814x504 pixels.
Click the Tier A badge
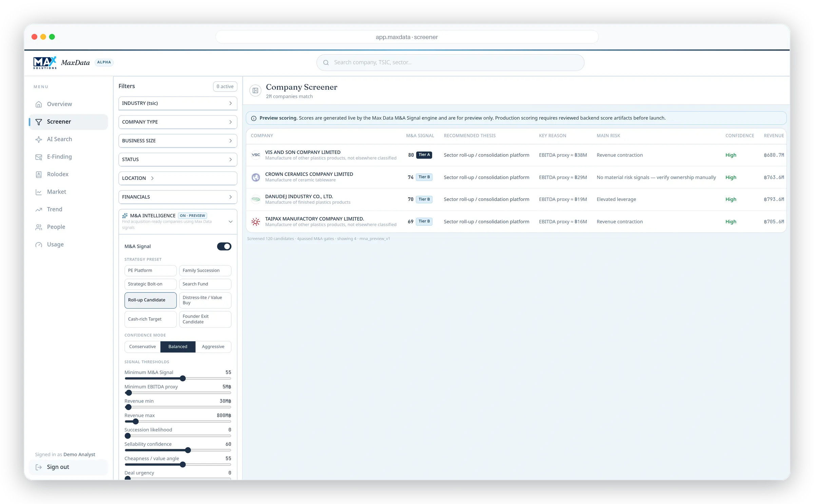424,155
